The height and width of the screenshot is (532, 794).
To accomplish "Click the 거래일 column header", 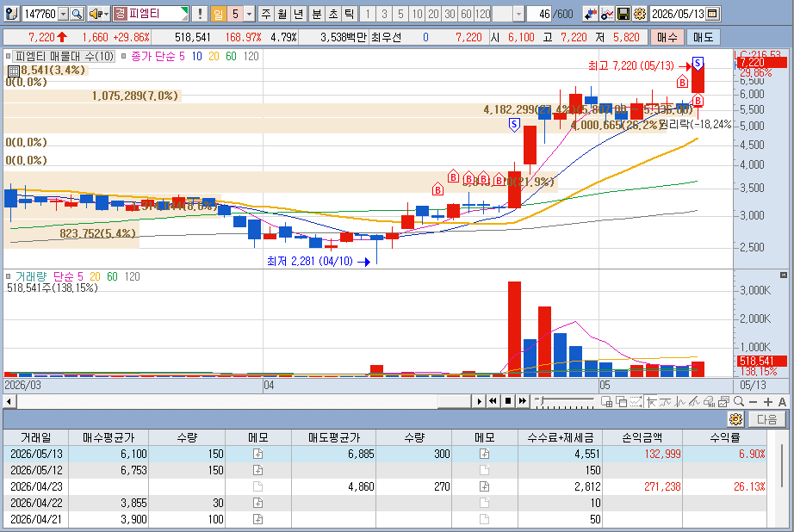I will (x=36, y=437).
